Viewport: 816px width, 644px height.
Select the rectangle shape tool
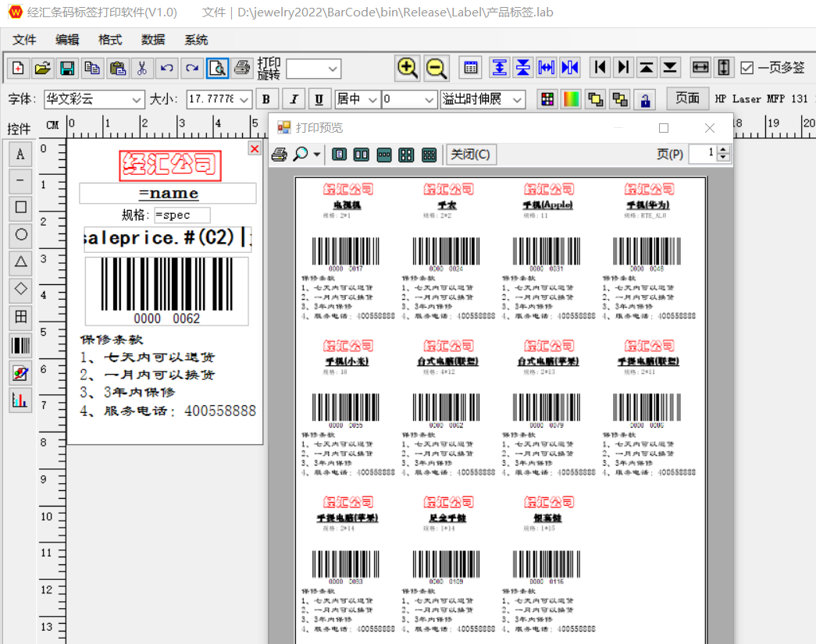point(20,208)
